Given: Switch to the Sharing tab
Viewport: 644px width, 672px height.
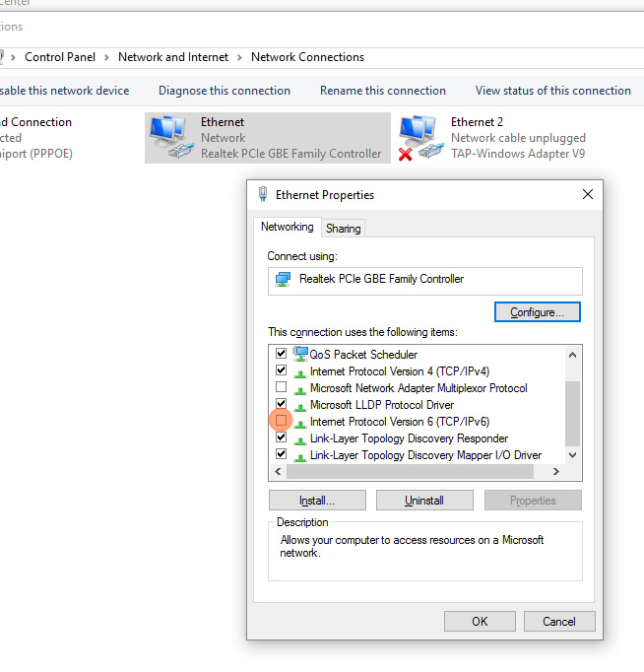Looking at the screenshot, I should (x=344, y=228).
